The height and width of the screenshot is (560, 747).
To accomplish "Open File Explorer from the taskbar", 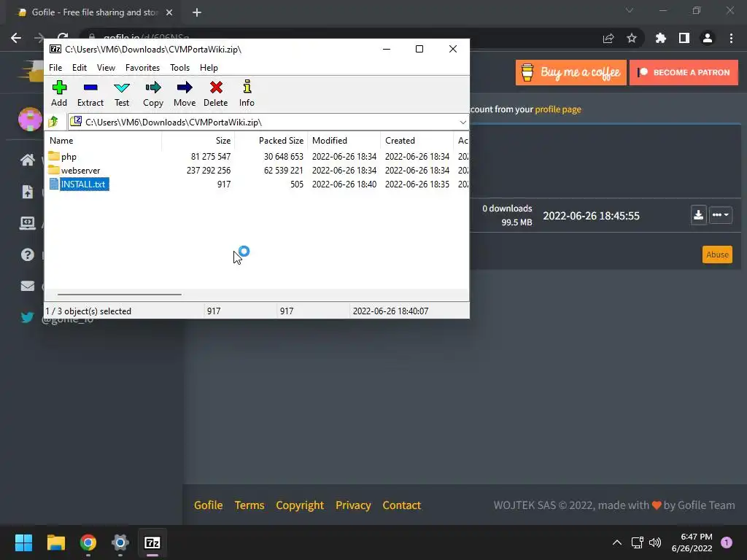I will 55,542.
